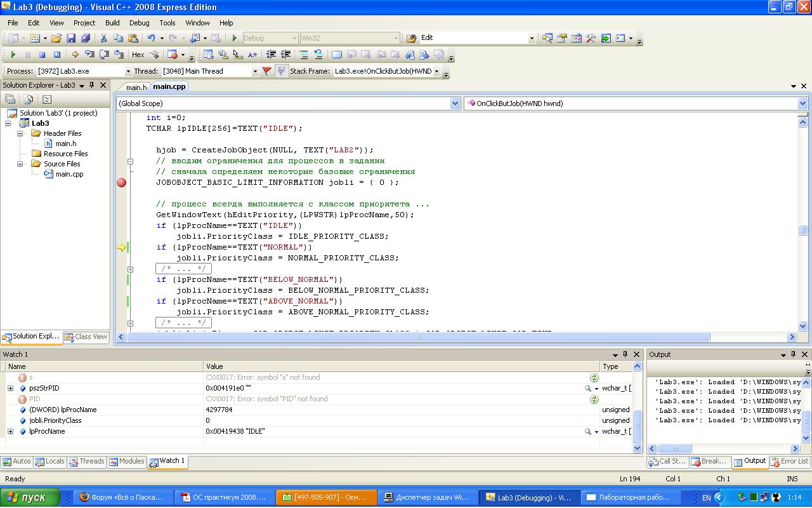Click the Open File folder icon
This screenshot has height=508, width=812.
pyautogui.click(x=56, y=38)
